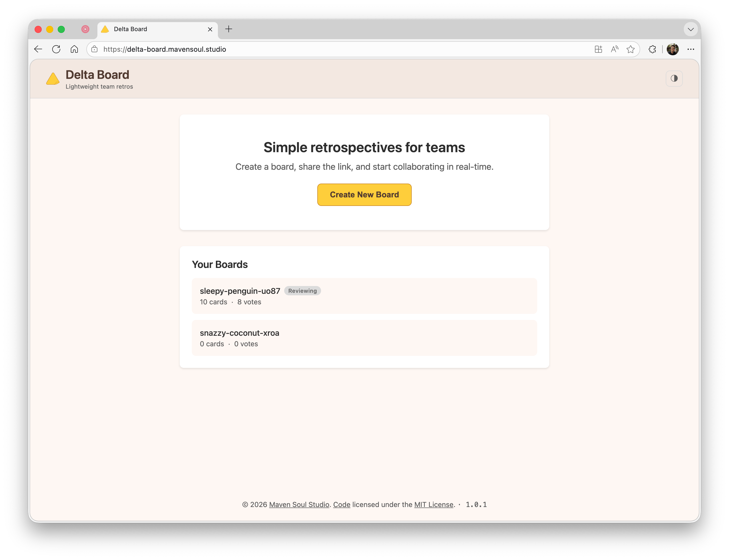This screenshot has height=560, width=729.
Task: Open the profile avatar menu
Action: click(672, 49)
